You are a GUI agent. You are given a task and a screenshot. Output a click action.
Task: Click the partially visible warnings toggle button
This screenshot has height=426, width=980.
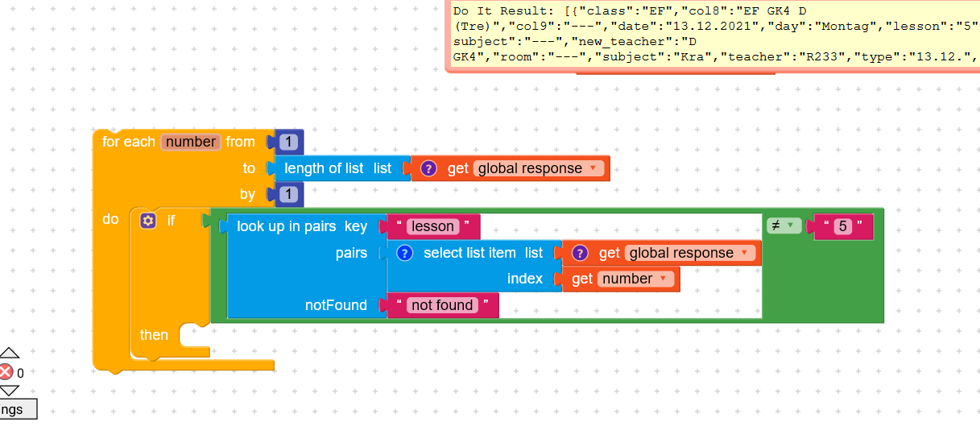(x=18, y=409)
